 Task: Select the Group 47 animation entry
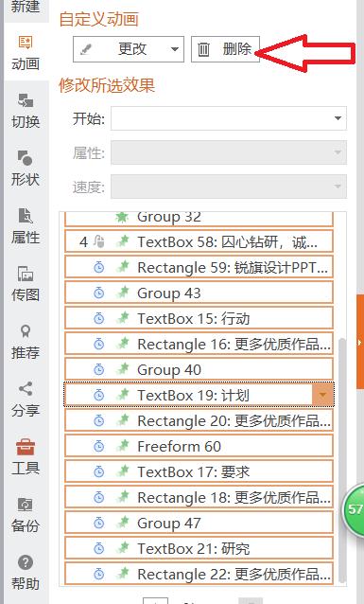pos(199,523)
